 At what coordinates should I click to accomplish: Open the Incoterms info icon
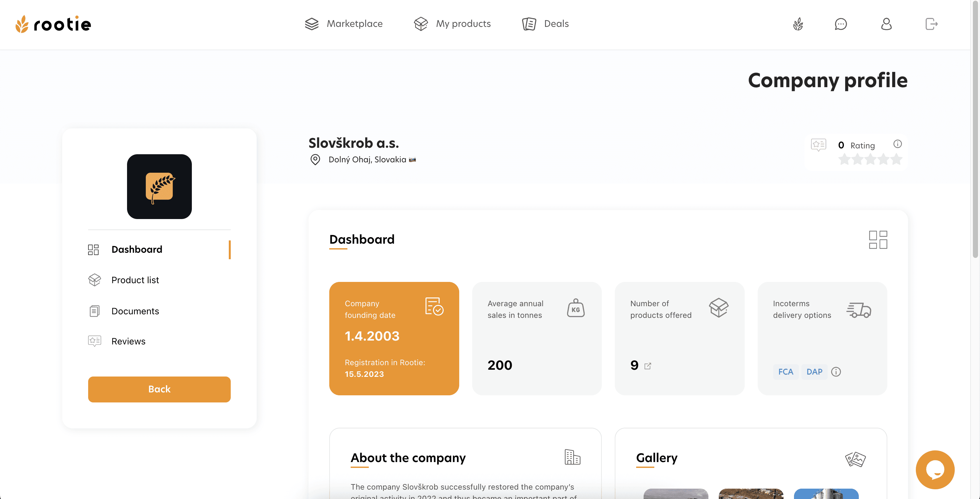836,372
